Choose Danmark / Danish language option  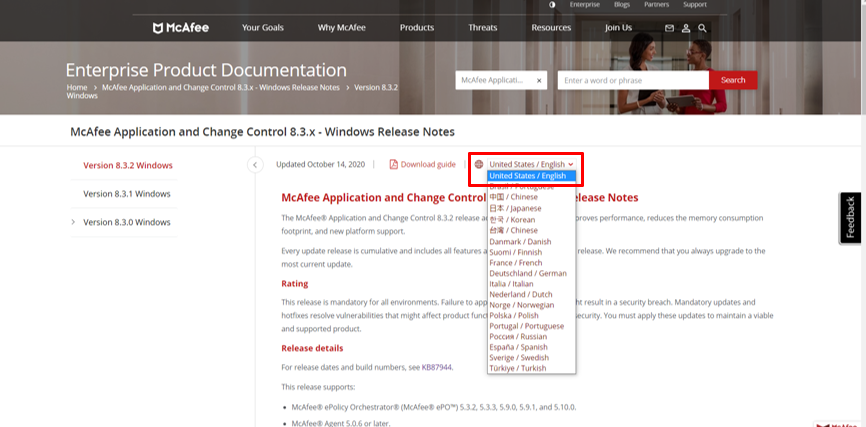pos(531,241)
